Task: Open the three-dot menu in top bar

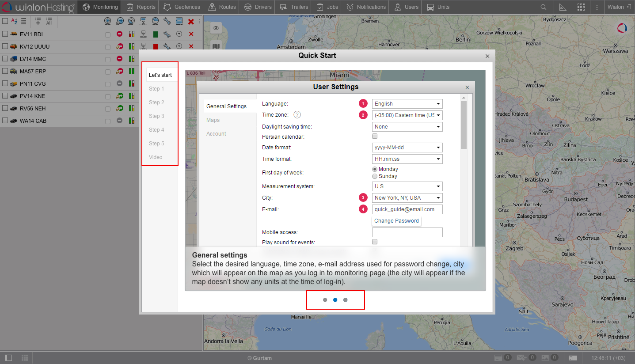Action: pyautogui.click(x=597, y=7)
